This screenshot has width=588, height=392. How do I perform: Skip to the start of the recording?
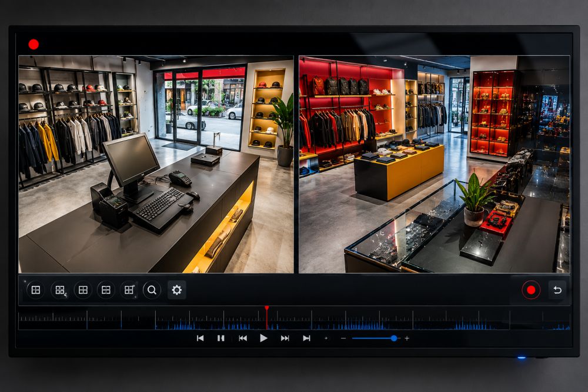click(201, 338)
